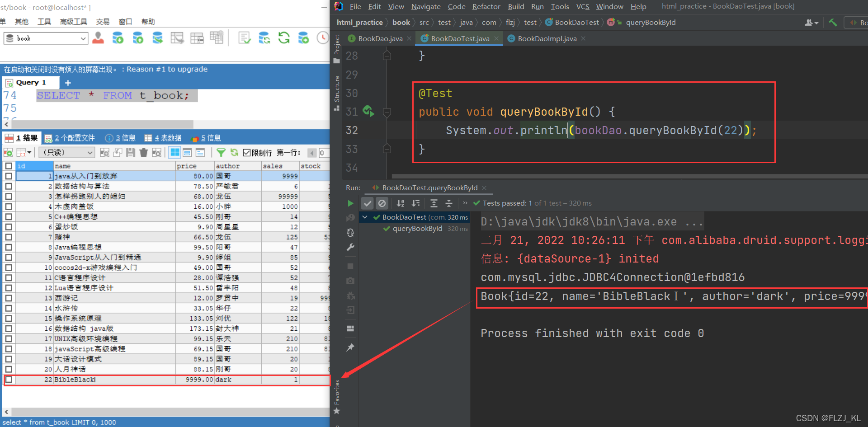Click the layout restore icon in Run sidebar
Screen dimensions: 868x427
click(350, 328)
